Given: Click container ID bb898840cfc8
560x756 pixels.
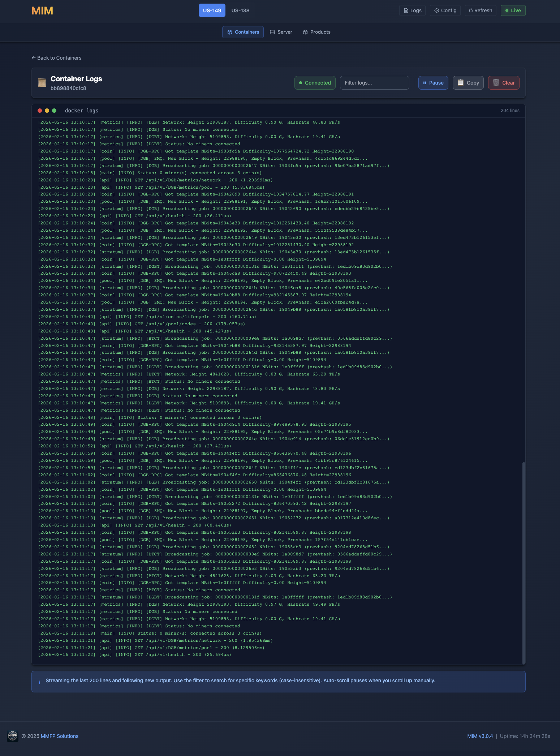Looking at the screenshot, I should [x=68, y=88].
